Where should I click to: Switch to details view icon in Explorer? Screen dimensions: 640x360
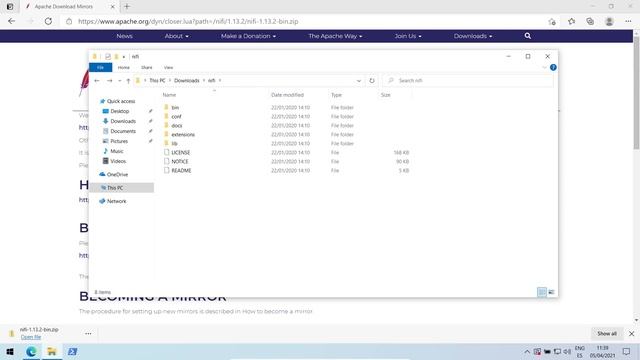pos(542,292)
